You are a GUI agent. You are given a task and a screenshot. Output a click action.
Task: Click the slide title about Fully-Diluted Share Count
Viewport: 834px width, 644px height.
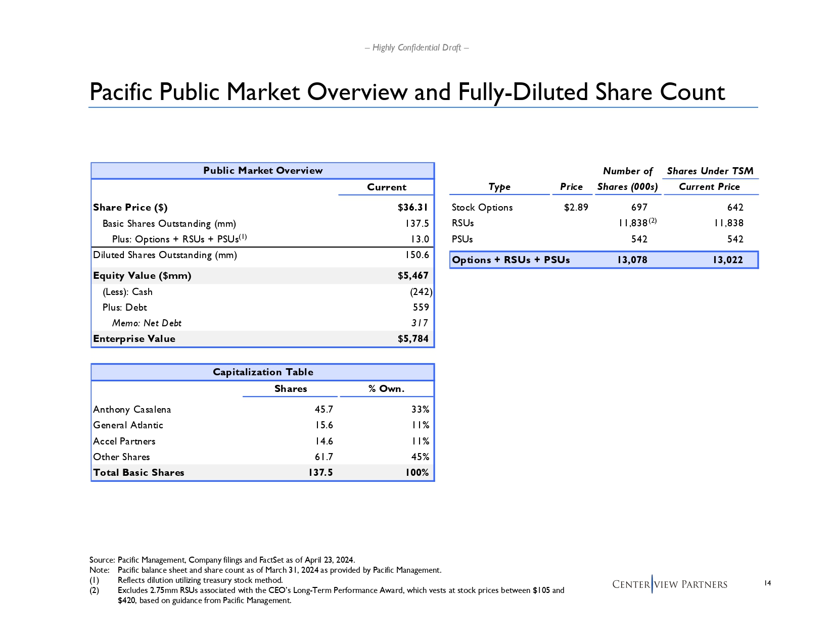[407, 92]
